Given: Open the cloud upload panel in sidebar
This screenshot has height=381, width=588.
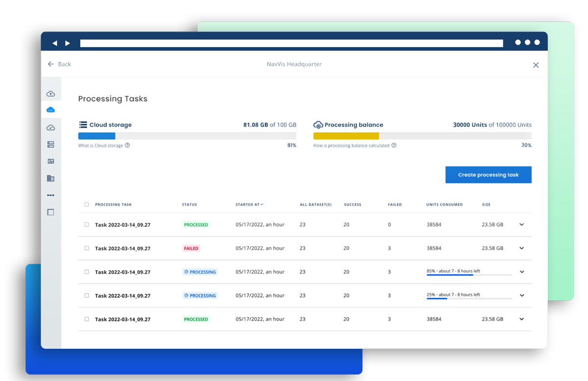Looking at the screenshot, I should [50, 94].
